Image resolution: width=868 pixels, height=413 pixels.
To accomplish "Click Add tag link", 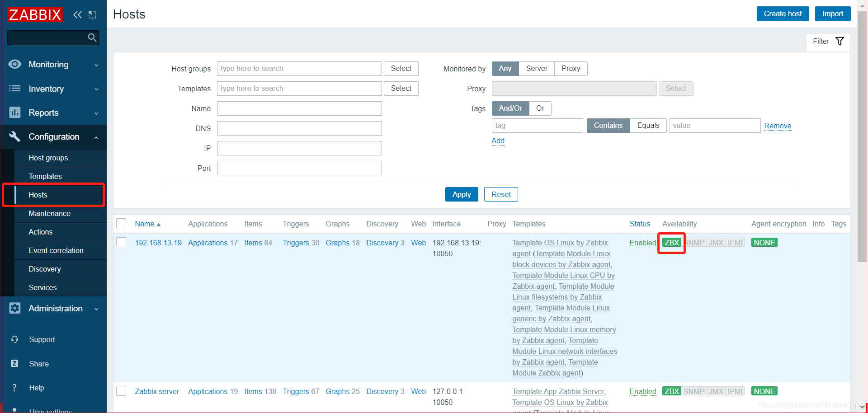I will 498,141.
